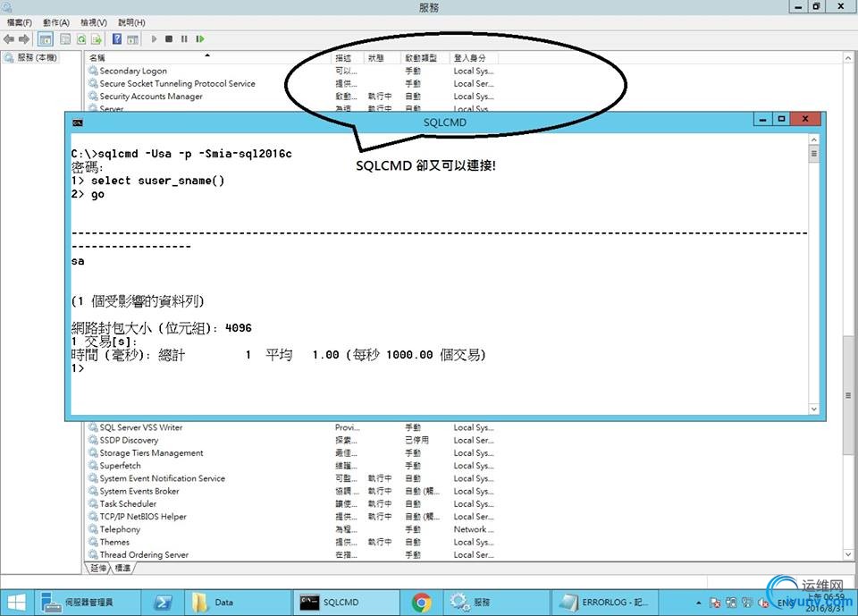
Task: Click the ENG input language indicator
Action: tap(786, 603)
